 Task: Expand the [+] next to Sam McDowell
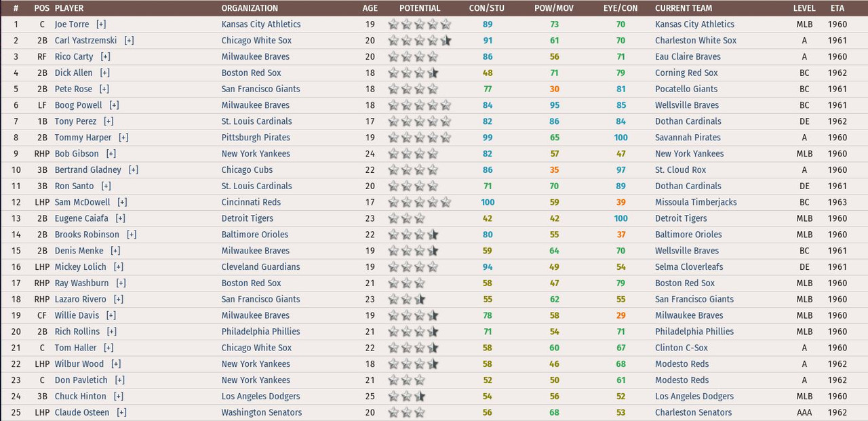(122, 203)
